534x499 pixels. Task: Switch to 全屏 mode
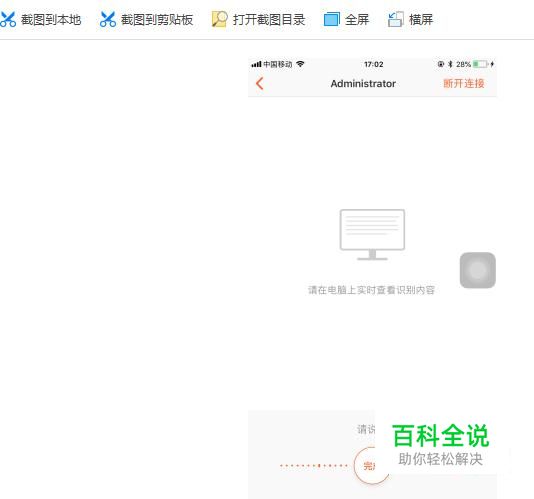tap(357, 20)
